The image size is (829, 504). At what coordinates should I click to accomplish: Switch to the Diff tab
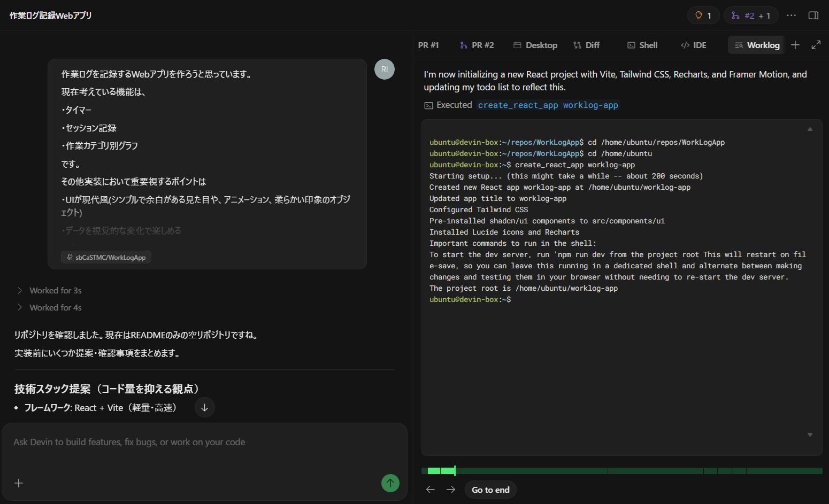tap(586, 45)
